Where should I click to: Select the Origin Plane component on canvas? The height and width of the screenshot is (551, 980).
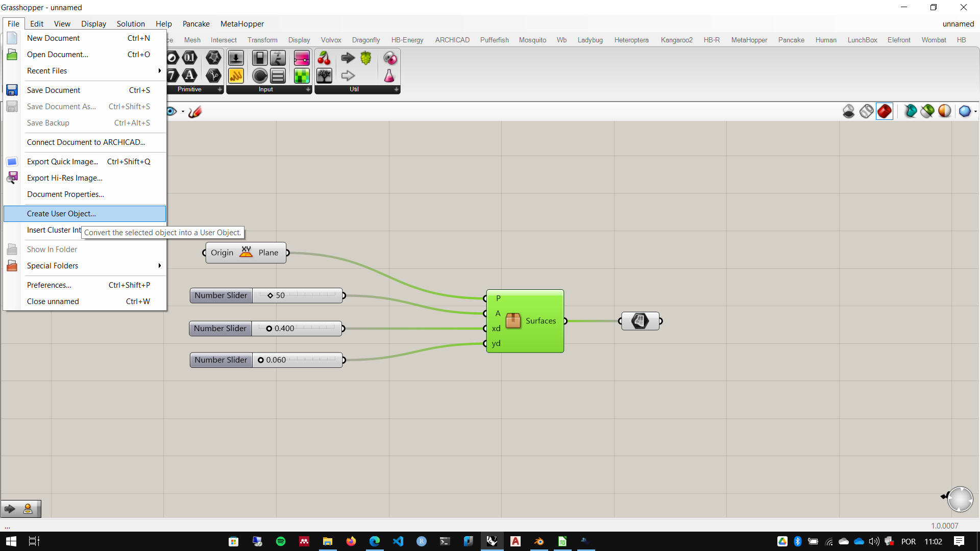tap(246, 253)
